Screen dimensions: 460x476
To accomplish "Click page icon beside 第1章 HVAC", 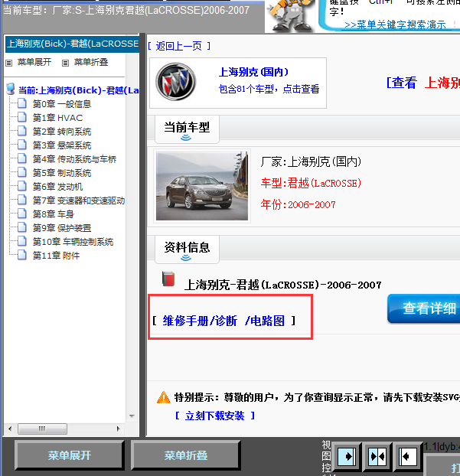I will (22, 117).
